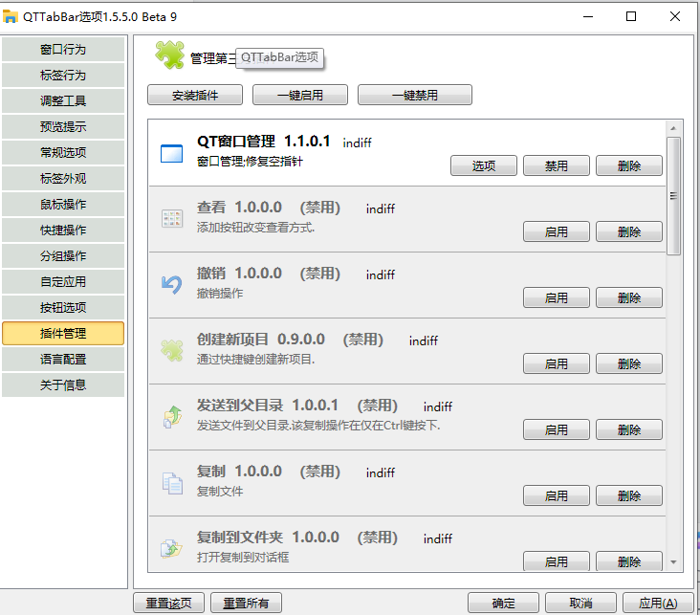Image resolution: width=700 pixels, height=615 pixels.
Task: Go to the 常规选项 tab
Action: pyautogui.click(x=63, y=152)
